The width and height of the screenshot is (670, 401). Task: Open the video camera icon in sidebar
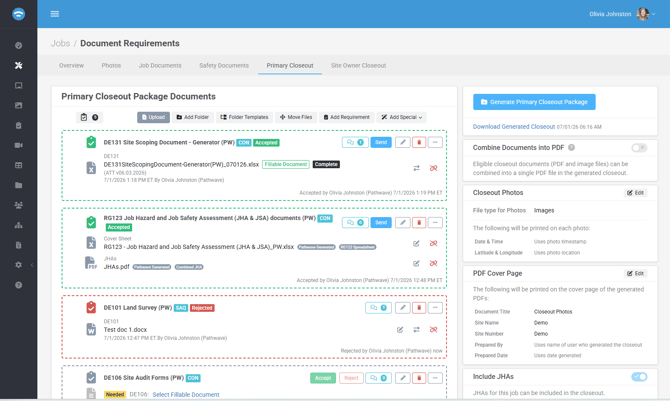click(x=18, y=145)
